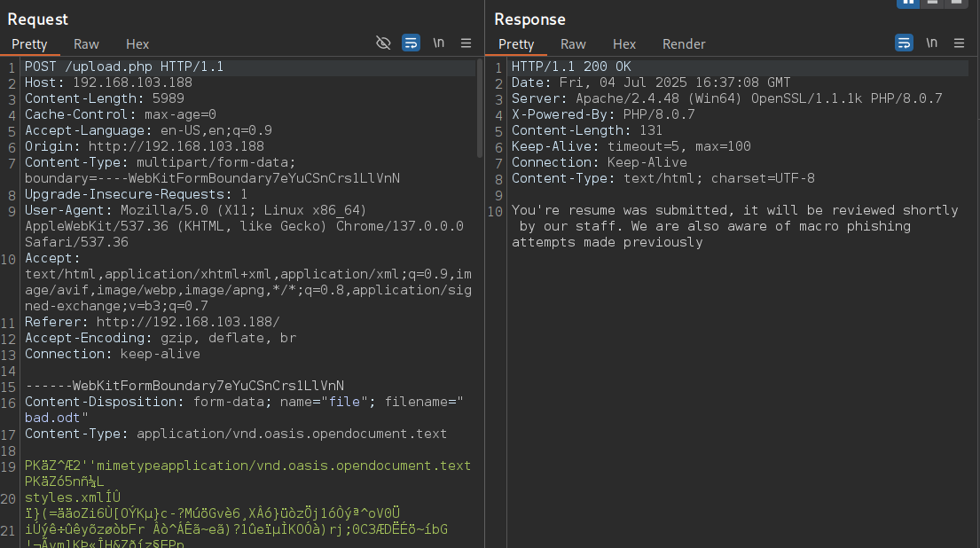This screenshot has height=548, width=980.
Task: Click 'Content-Type: text/html; charset=UTF-8' header
Action: coord(663,178)
